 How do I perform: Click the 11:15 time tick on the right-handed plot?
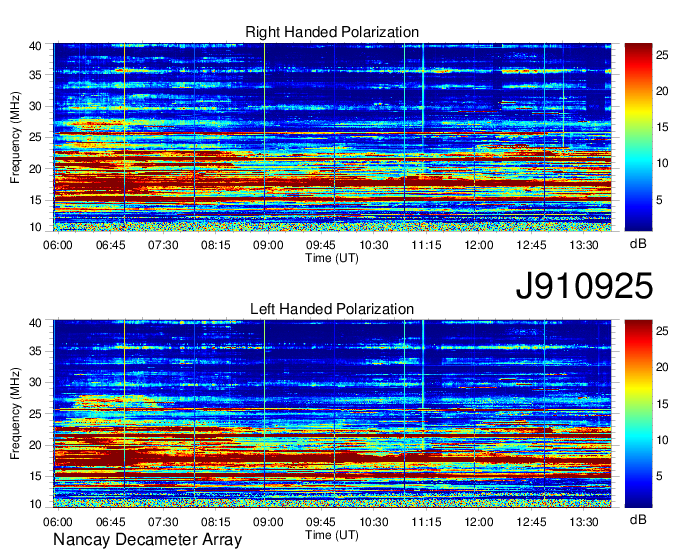[x=426, y=245]
